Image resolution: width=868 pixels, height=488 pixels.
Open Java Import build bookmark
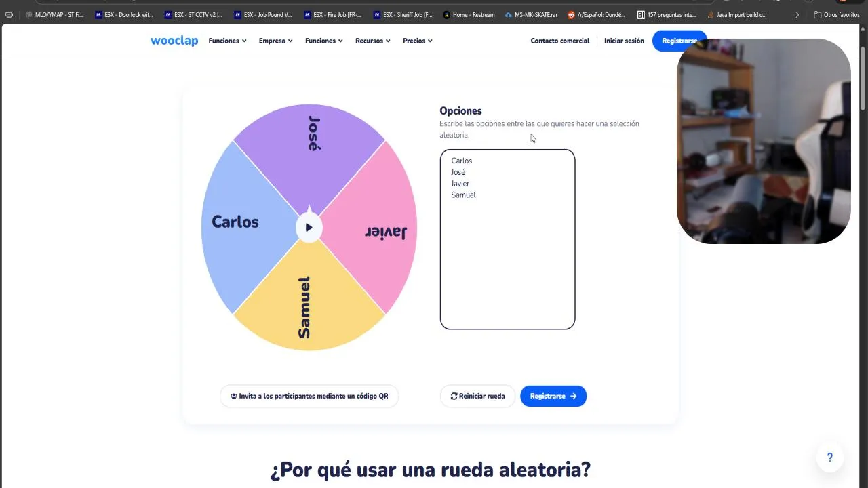coord(737,14)
